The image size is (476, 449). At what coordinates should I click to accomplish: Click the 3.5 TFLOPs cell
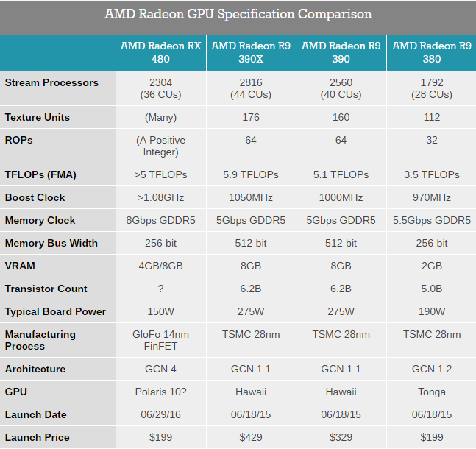(x=432, y=174)
